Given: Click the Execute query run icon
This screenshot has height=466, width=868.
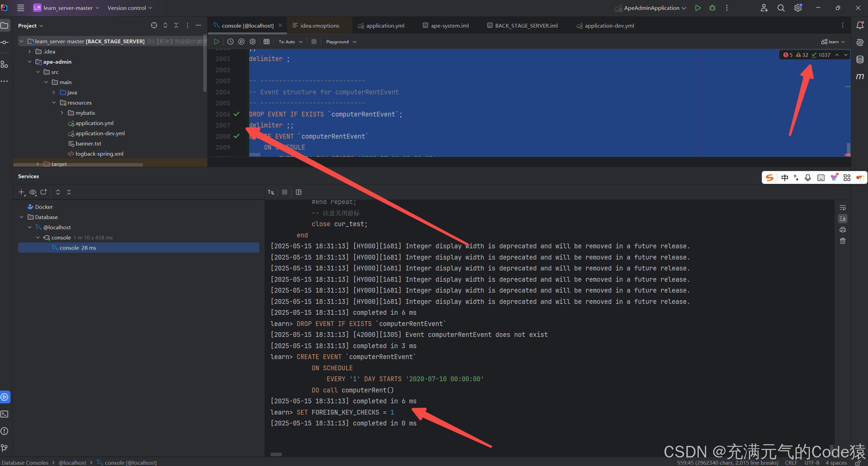Looking at the screenshot, I should click(x=216, y=42).
